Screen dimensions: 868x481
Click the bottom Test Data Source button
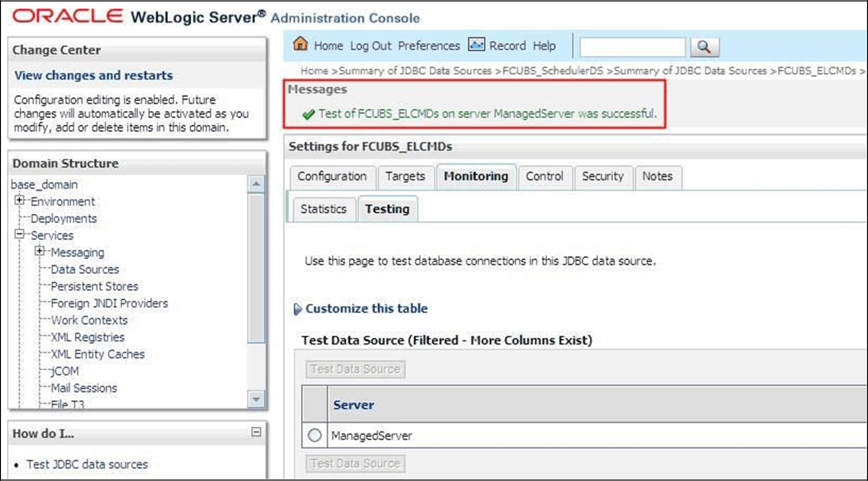click(355, 463)
